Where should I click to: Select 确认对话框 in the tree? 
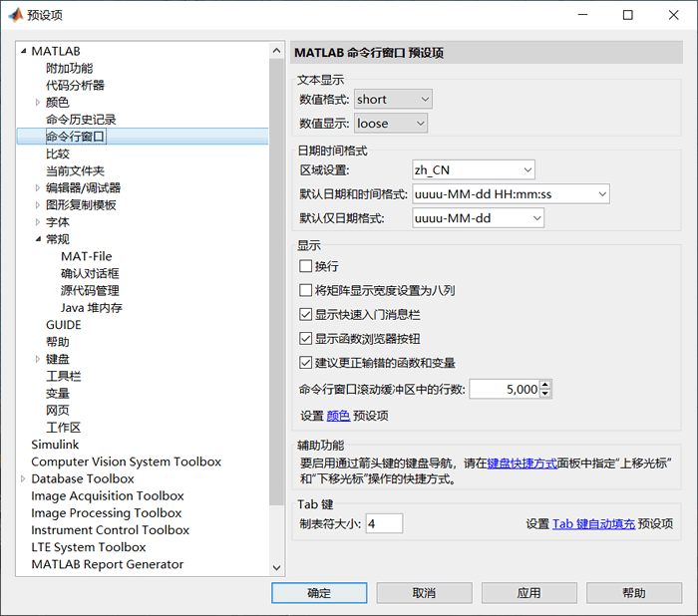point(90,273)
